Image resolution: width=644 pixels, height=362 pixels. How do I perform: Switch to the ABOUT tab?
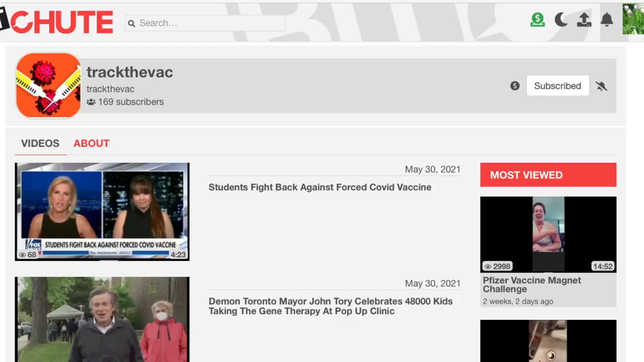click(x=91, y=143)
